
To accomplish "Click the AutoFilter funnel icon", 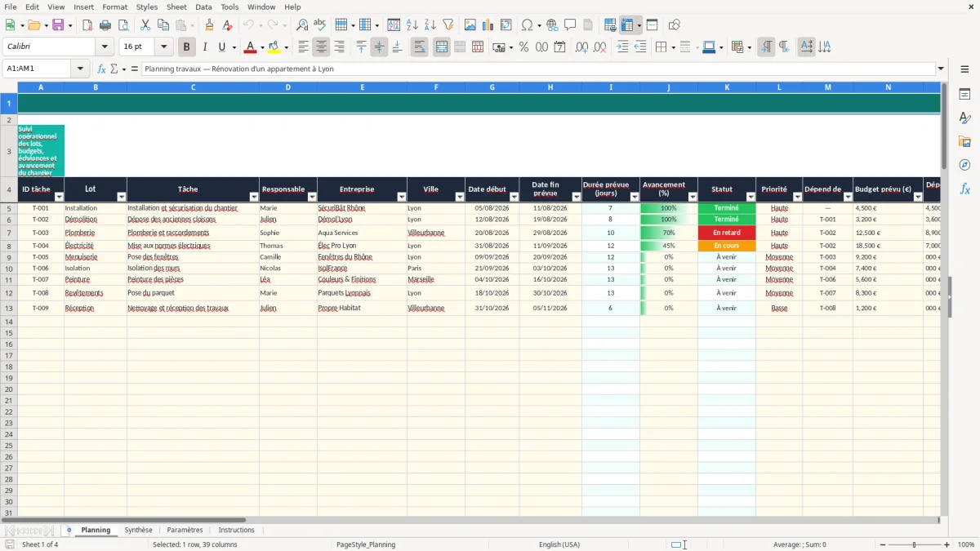I will pos(448,25).
